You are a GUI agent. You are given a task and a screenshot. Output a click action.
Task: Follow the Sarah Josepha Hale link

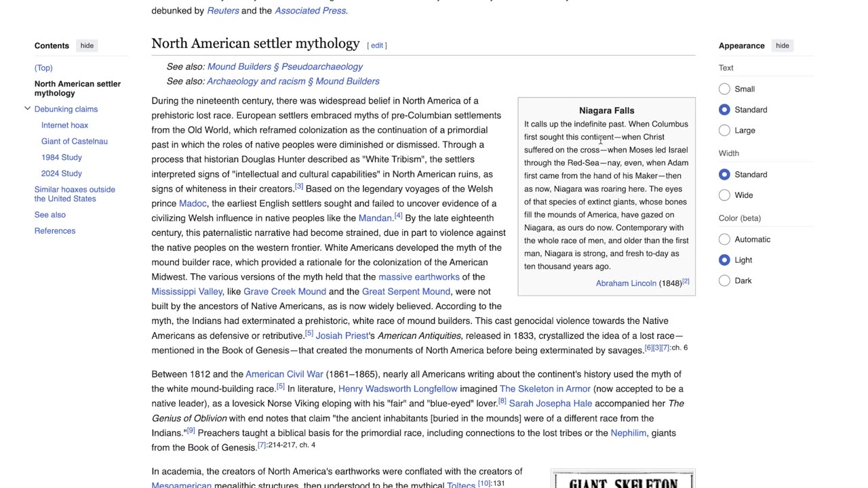click(x=551, y=403)
